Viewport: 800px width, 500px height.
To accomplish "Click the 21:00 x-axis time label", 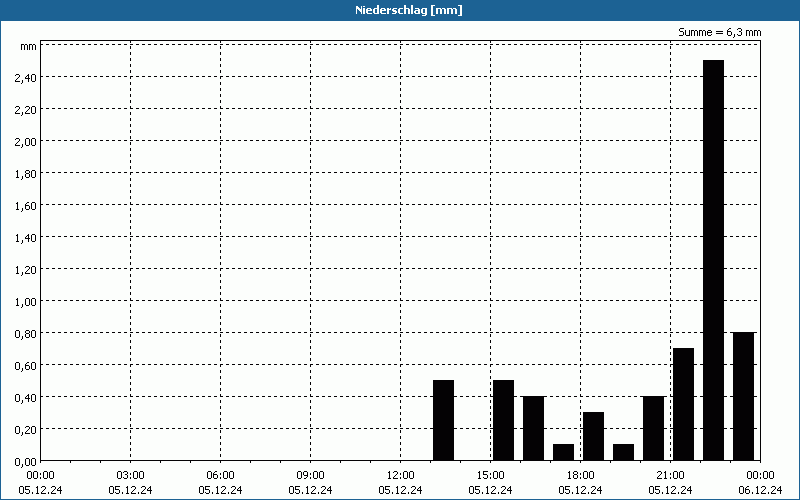I will 670,476.
